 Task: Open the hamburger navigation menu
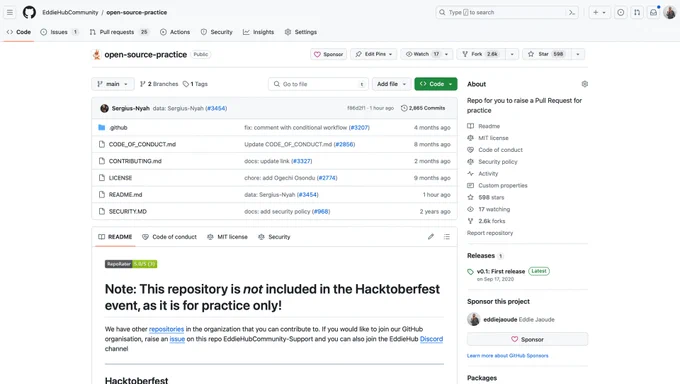point(10,13)
